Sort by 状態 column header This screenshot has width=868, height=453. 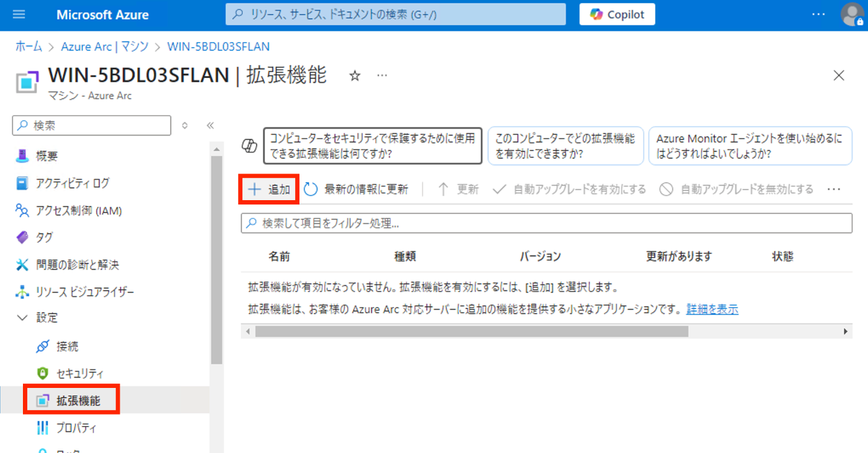782,257
